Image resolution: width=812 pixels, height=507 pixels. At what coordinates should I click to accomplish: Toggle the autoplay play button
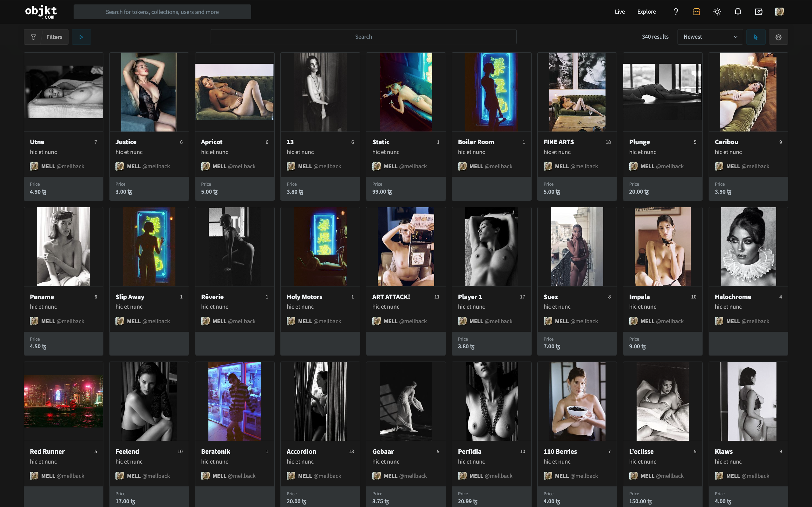(81, 37)
